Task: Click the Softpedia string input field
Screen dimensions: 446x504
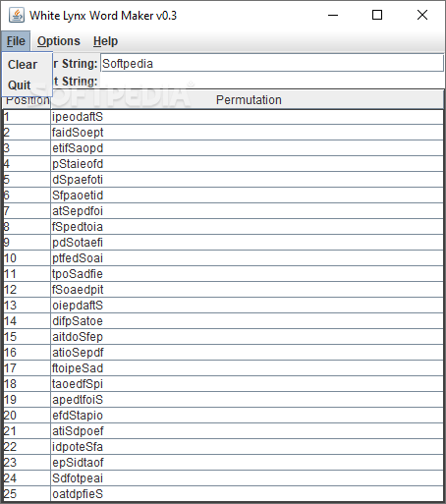Action: click(272, 64)
